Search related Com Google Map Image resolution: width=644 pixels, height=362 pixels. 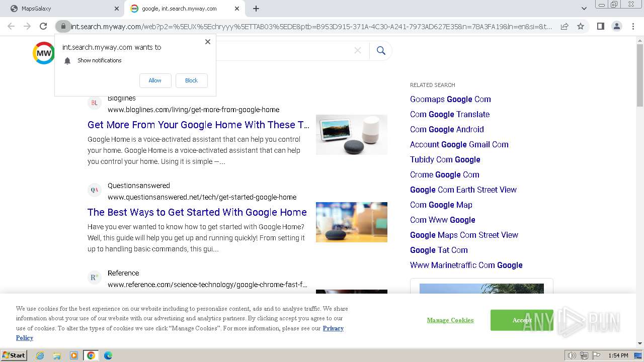pyautogui.click(x=441, y=205)
